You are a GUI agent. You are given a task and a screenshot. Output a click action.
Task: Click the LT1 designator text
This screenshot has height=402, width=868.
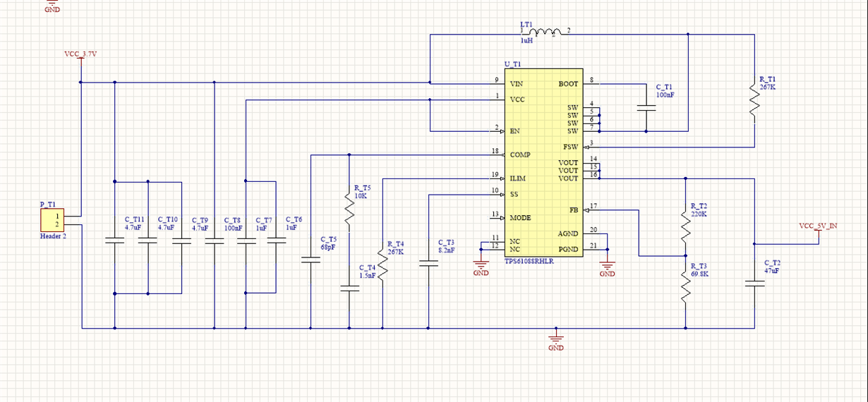[x=526, y=25]
